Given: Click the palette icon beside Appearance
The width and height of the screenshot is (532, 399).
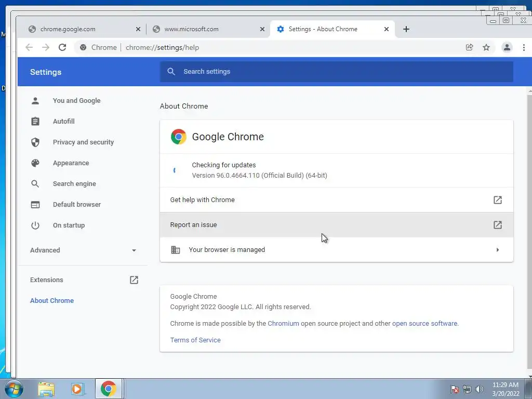Looking at the screenshot, I should pos(35,163).
